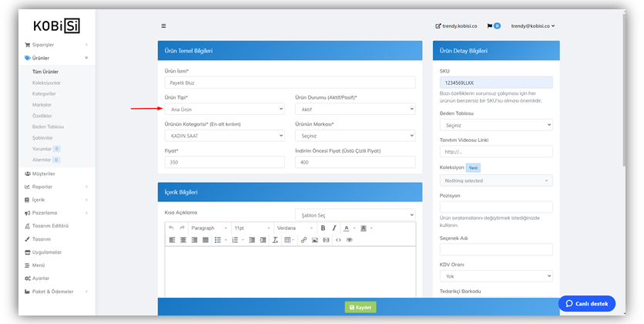Open the Ürün Tipi dropdown
644x324 pixels.
[224, 110]
